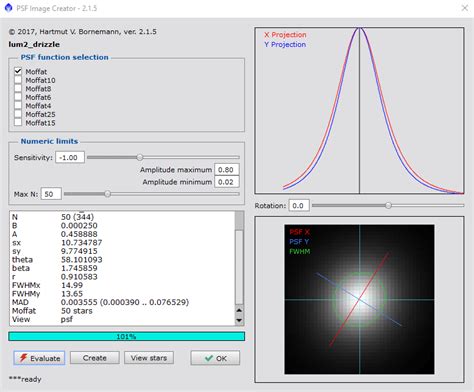
Task: Click the A value 0.458888
Action: pyautogui.click(x=79, y=234)
